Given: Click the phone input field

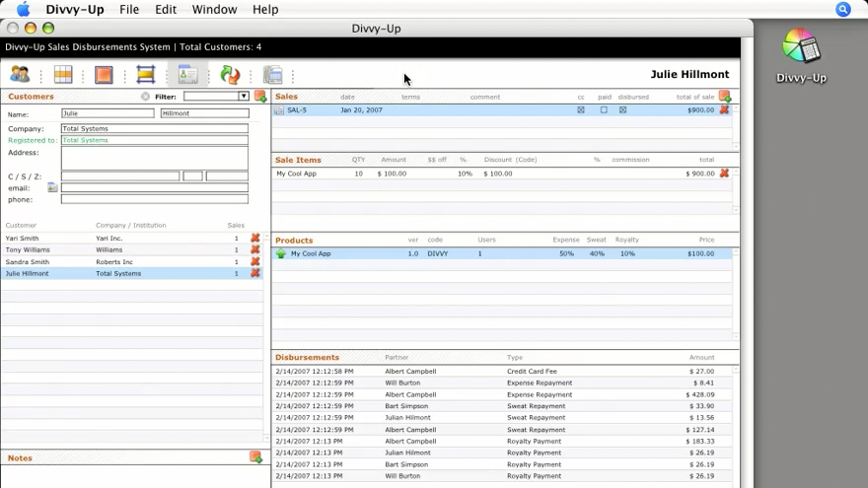Looking at the screenshot, I should [155, 199].
